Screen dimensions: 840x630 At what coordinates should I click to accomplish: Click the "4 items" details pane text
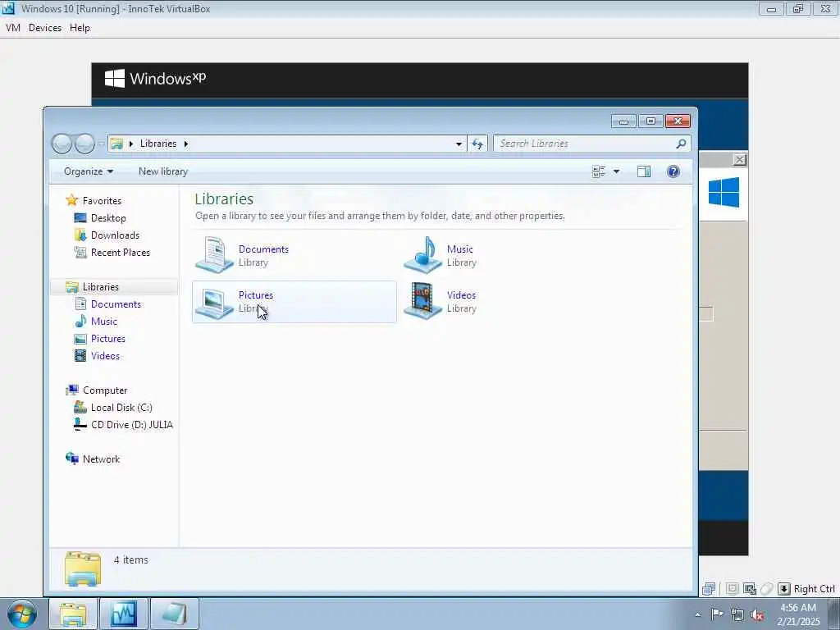click(130, 559)
